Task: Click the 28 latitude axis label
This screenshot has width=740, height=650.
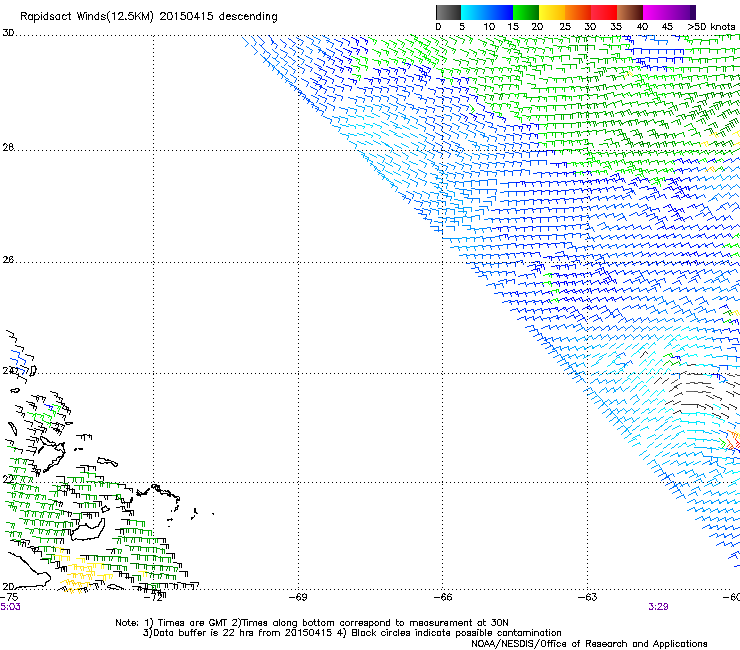Action: [x=8, y=148]
